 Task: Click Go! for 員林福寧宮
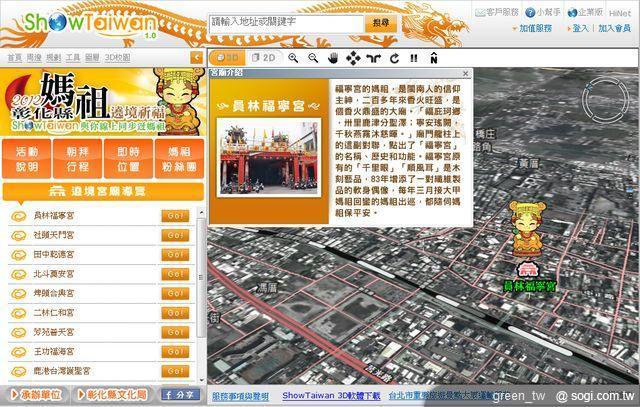(x=175, y=216)
